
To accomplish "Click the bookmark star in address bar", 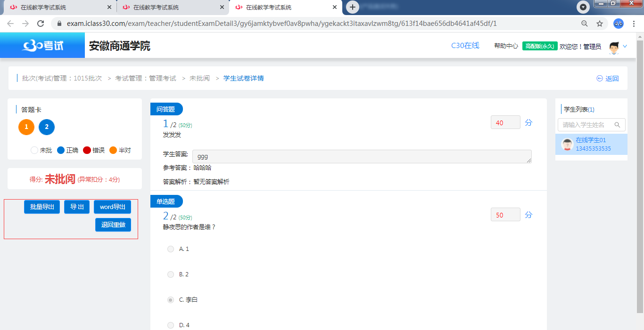I will (600, 23).
